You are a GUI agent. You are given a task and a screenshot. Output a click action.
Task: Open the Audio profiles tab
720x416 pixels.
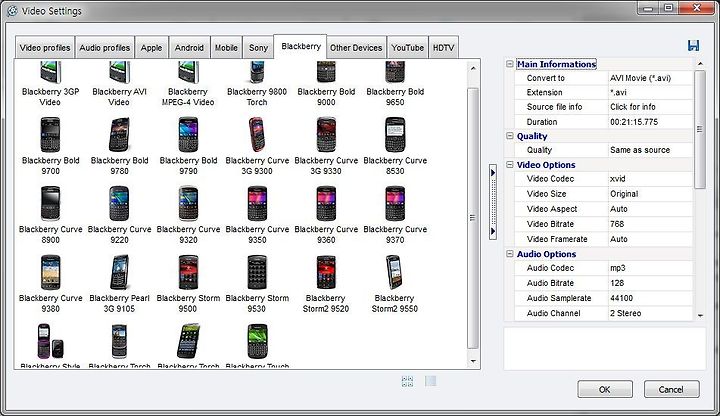[x=105, y=48]
